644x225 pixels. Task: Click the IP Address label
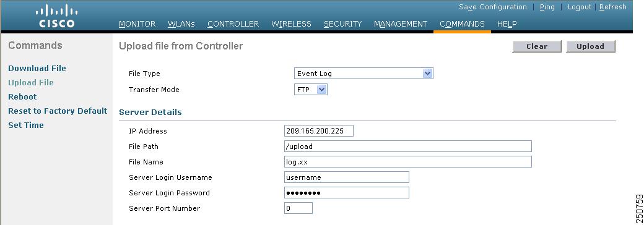[x=148, y=131]
